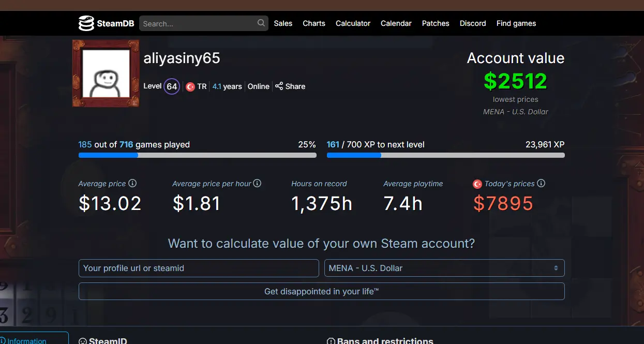644x344 pixels.
Task: Click info icon beside Average price per hour
Action: [x=257, y=183]
